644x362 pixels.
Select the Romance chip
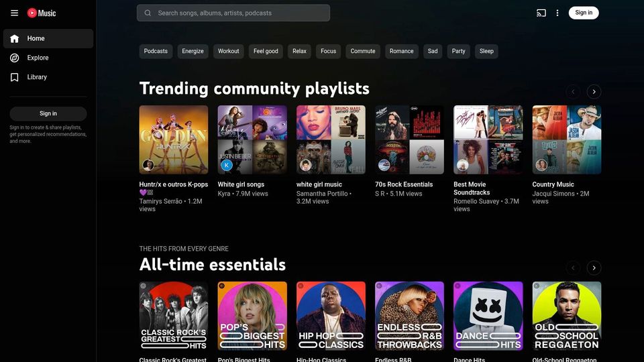tap(401, 52)
